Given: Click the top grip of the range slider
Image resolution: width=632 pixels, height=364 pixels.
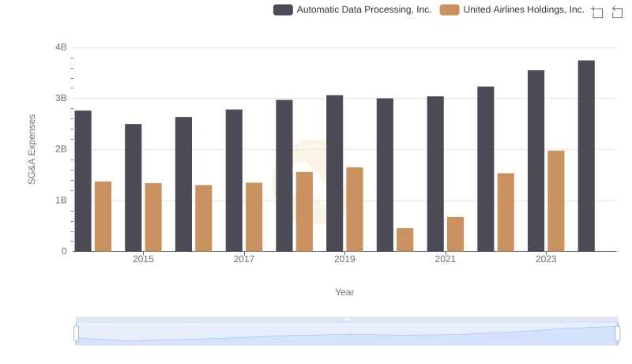Looking at the screenshot, I should tap(347, 319).
